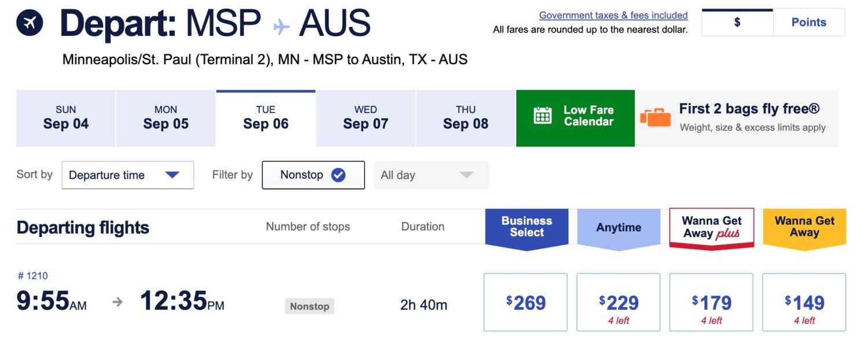Expand the Sort by selector arrow
Viewport: 868px width, 343px height.
tap(172, 174)
